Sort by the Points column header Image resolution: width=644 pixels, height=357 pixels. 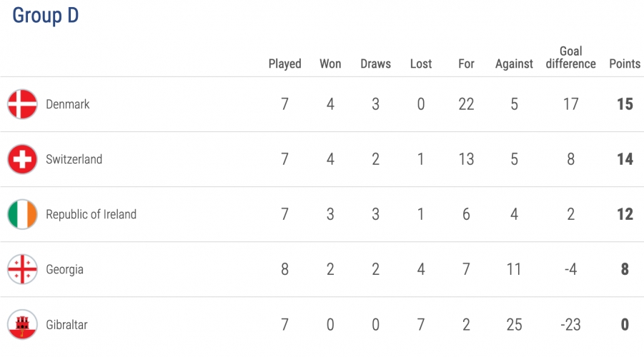point(625,64)
